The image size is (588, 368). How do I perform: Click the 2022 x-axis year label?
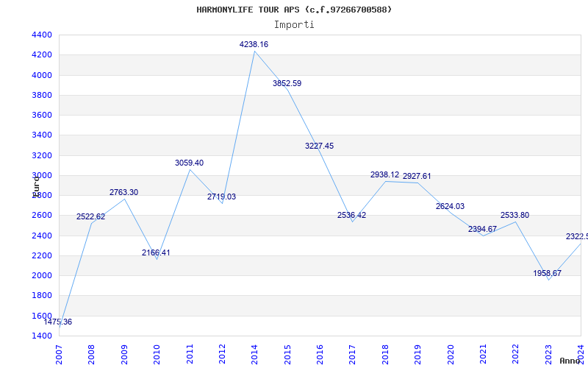516,354
